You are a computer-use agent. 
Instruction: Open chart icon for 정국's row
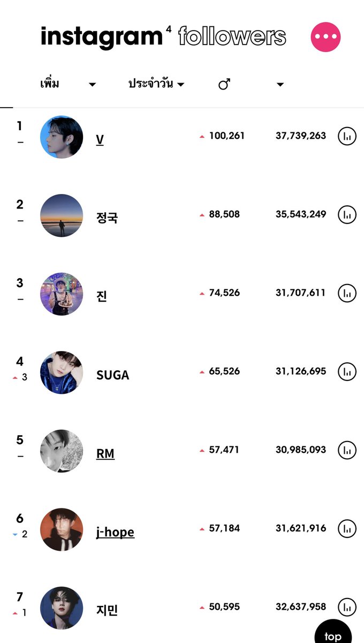pos(347,215)
